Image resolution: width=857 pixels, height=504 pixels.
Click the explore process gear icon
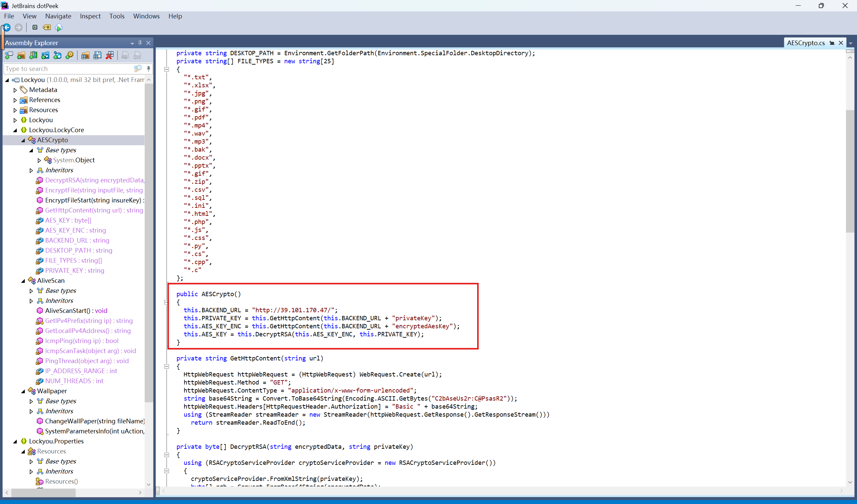pos(70,56)
